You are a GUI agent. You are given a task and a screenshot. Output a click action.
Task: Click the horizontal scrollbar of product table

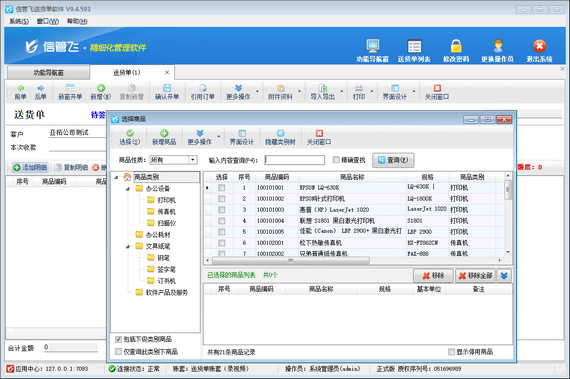(291, 260)
